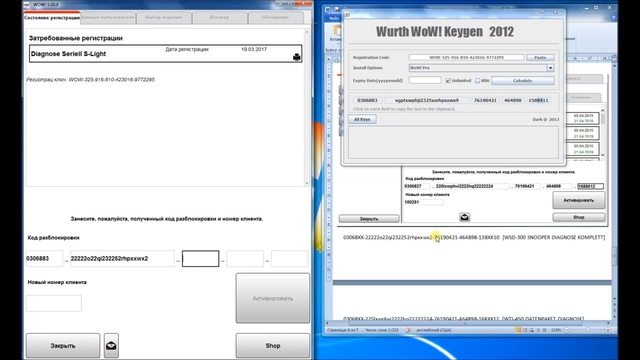Click the Word zoom slider handle
This screenshot has height=360, width=640.
click(588, 330)
